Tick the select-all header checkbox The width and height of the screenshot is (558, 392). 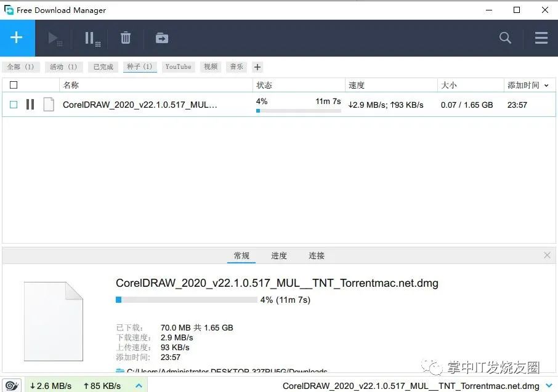point(14,85)
